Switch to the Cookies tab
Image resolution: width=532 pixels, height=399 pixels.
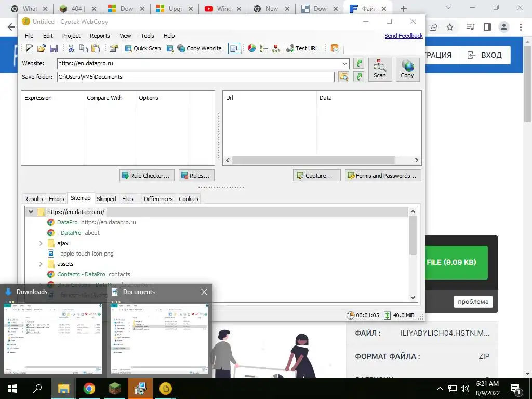[x=188, y=199]
